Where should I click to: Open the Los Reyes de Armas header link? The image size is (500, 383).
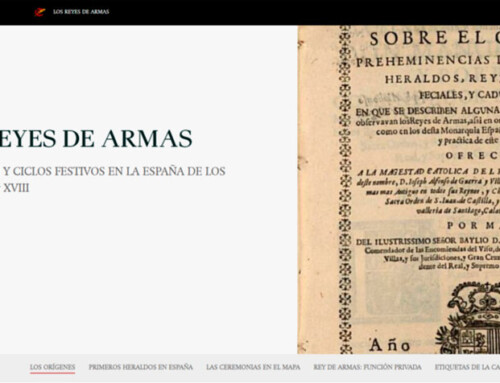tap(81, 12)
